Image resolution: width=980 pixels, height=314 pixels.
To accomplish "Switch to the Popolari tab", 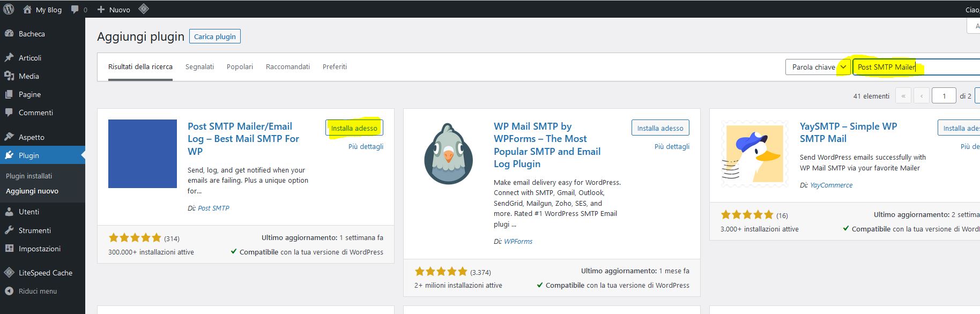I will (240, 67).
